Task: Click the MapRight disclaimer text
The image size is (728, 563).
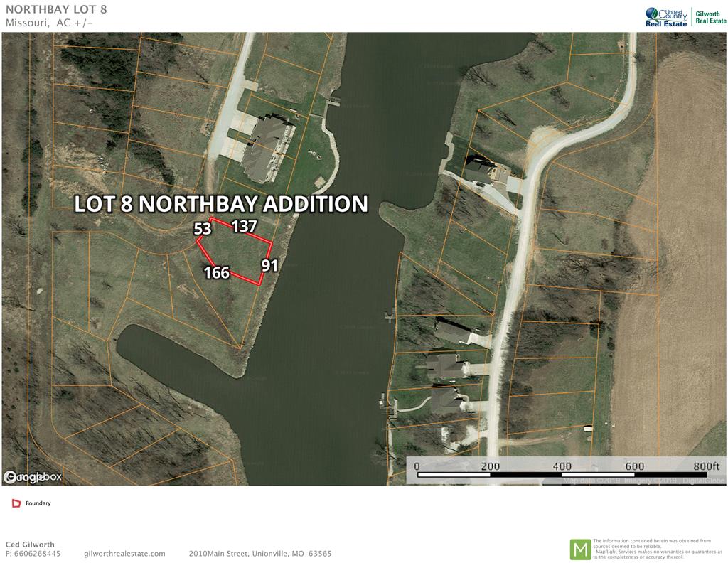Action: pos(658,549)
